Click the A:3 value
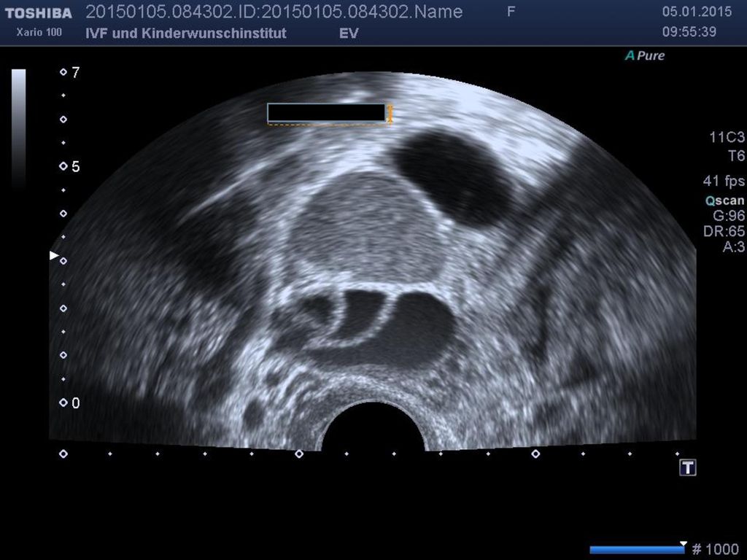747x560 pixels. (x=734, y=246)
